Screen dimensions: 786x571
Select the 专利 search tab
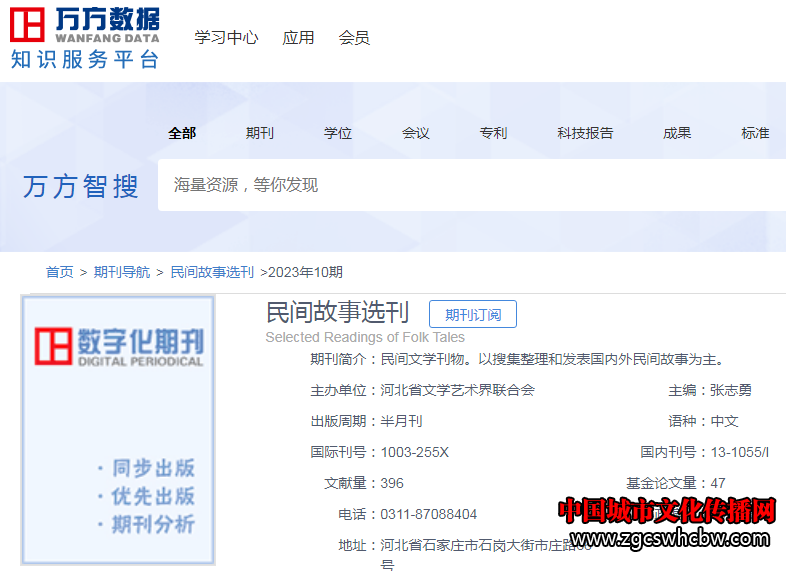click(x=493, y=133)
